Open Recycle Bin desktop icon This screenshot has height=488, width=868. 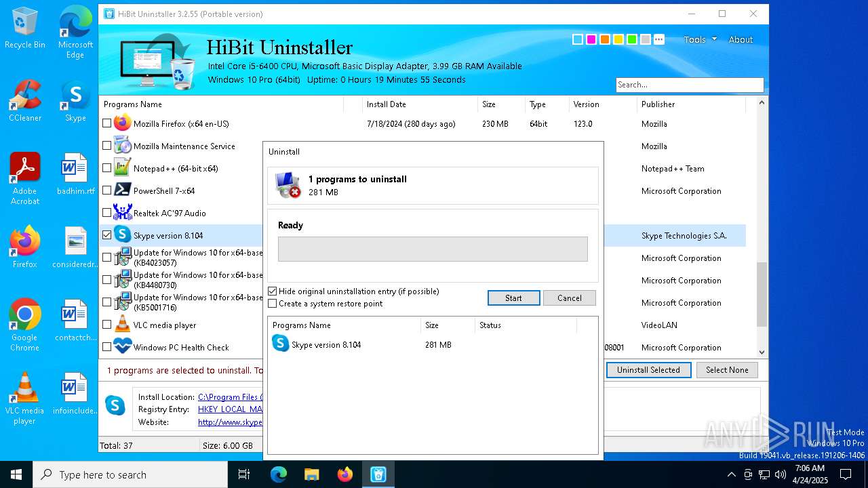pyautogui.click(x=25, y=28)
